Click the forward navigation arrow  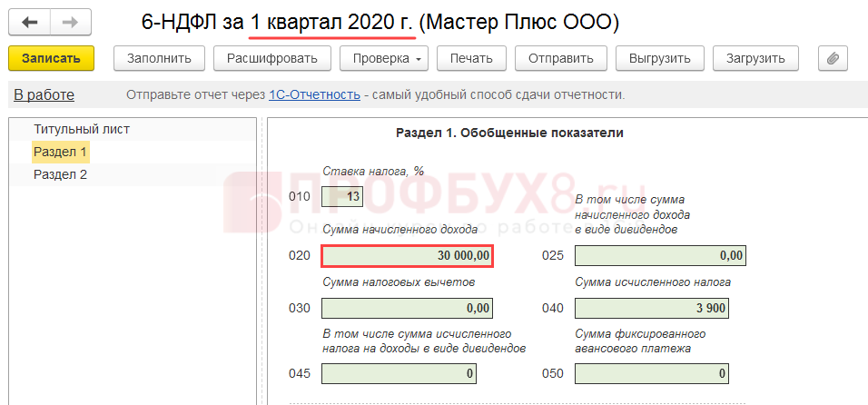(x=70, y=21)
